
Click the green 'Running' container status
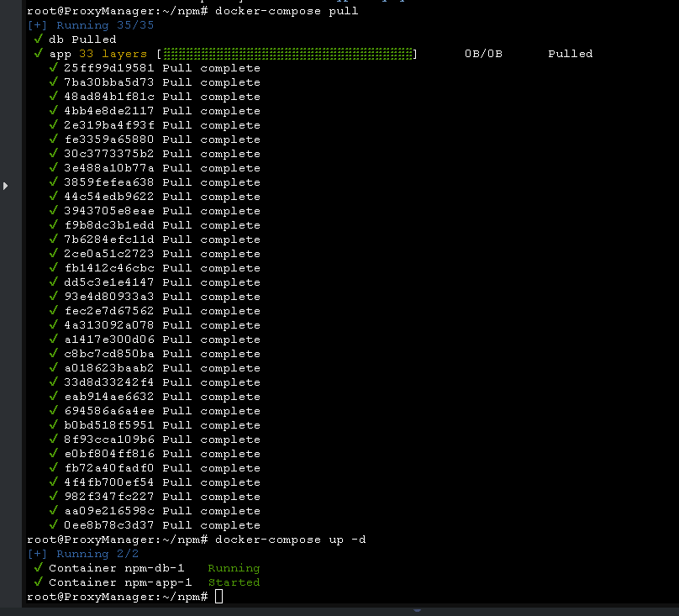tap(234, 568)
